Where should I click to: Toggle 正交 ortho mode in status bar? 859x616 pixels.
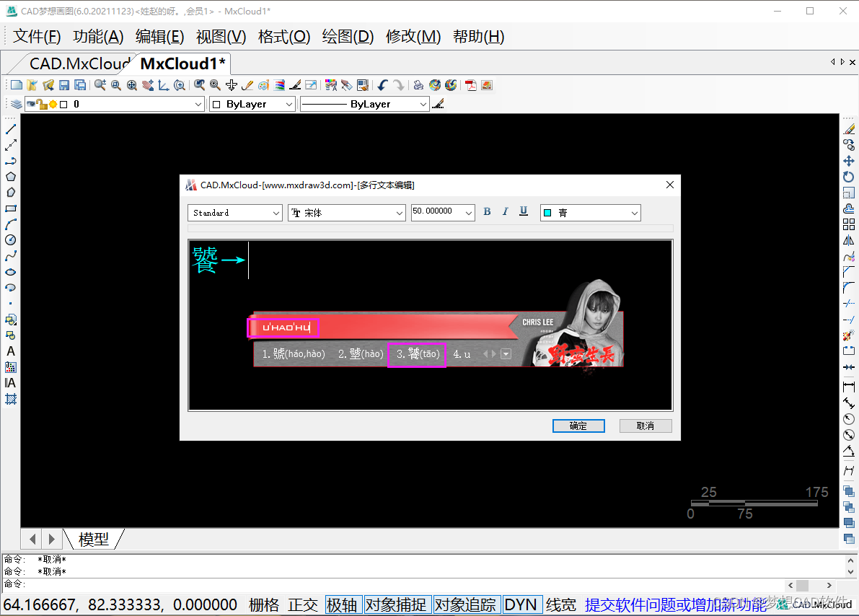coord(303,605)
